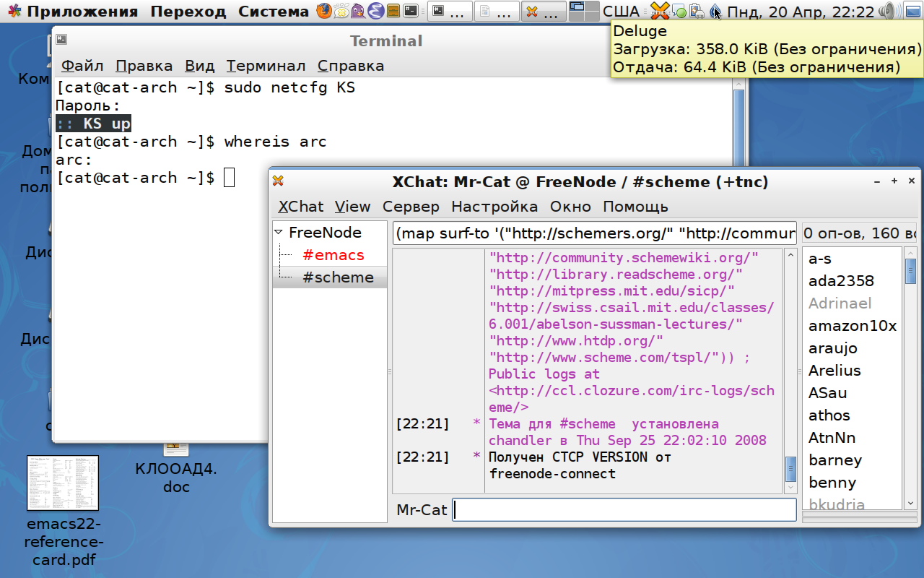
Task: Toggle the США keyboard layout indicator
Action: tap(621, 11)
